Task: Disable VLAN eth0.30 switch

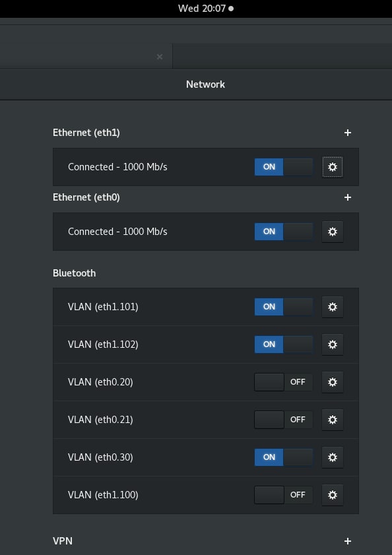Action: pos(284,457)
